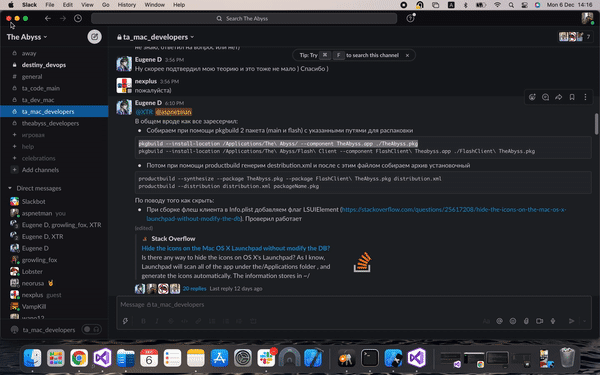
Task: Toggle the huddle switch for ta_mac_developers
Action: click(91, 329)
